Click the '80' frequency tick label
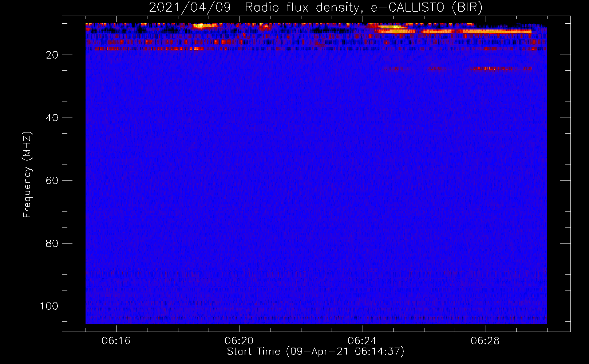This screenshot has width=589, height=364. click(x=52, y=243)
